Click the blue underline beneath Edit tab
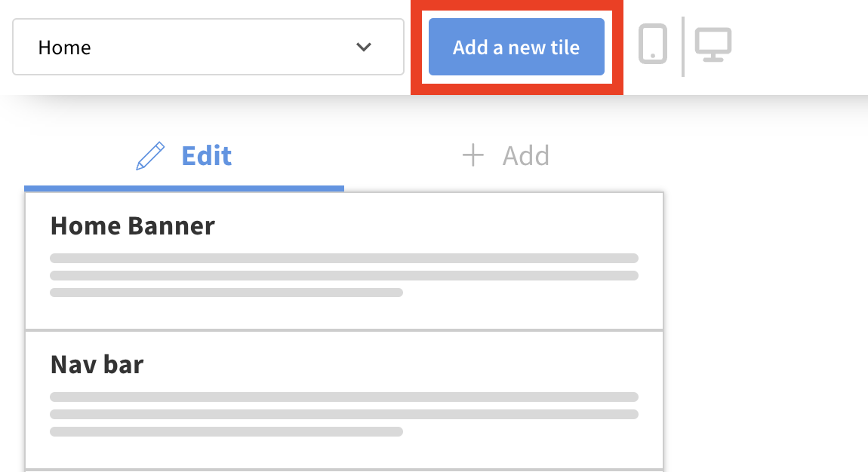 184,188
